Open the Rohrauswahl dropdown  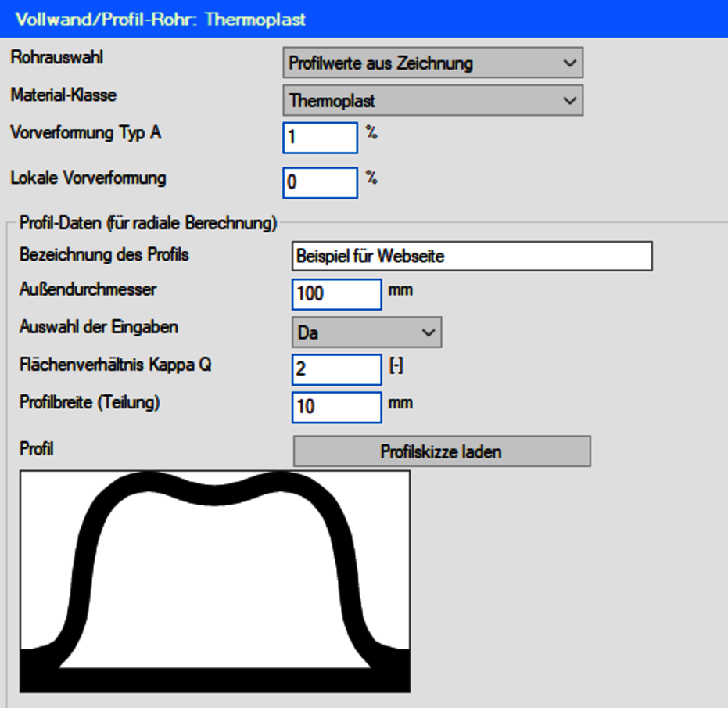tap(432, 63)
